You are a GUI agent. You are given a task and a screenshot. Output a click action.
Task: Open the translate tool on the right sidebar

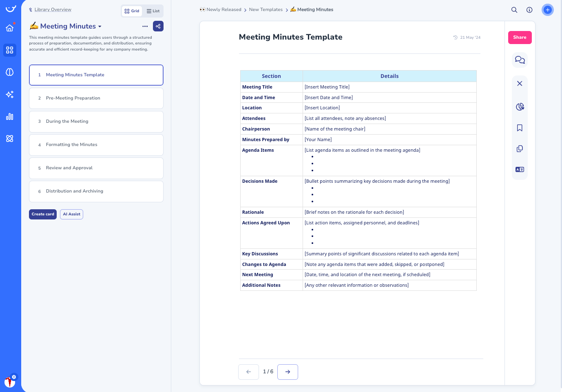pyautogui.click(x=520, y=169)
